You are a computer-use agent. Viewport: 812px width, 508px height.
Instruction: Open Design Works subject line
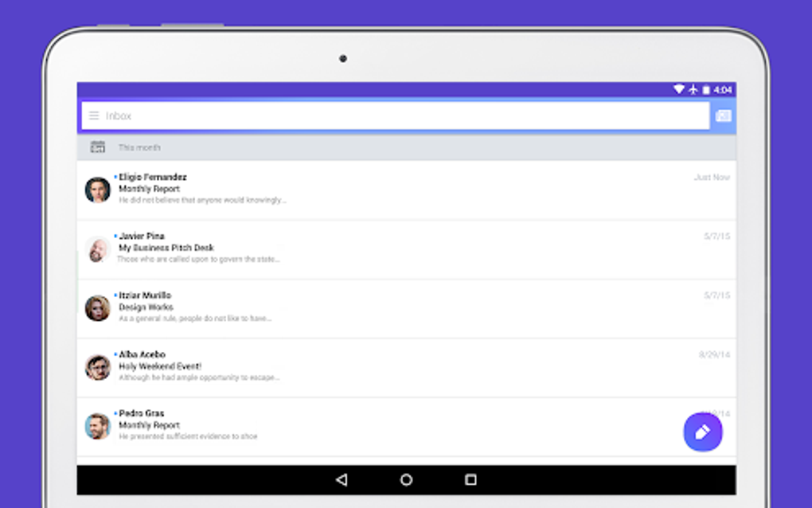[x=146, y=307]
